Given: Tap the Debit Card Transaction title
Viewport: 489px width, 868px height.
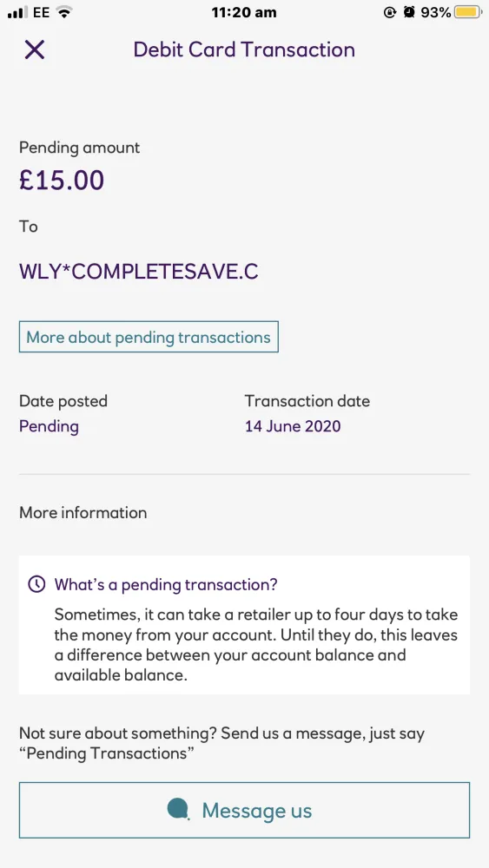Looking at the screenshot, I should [244, 49].
